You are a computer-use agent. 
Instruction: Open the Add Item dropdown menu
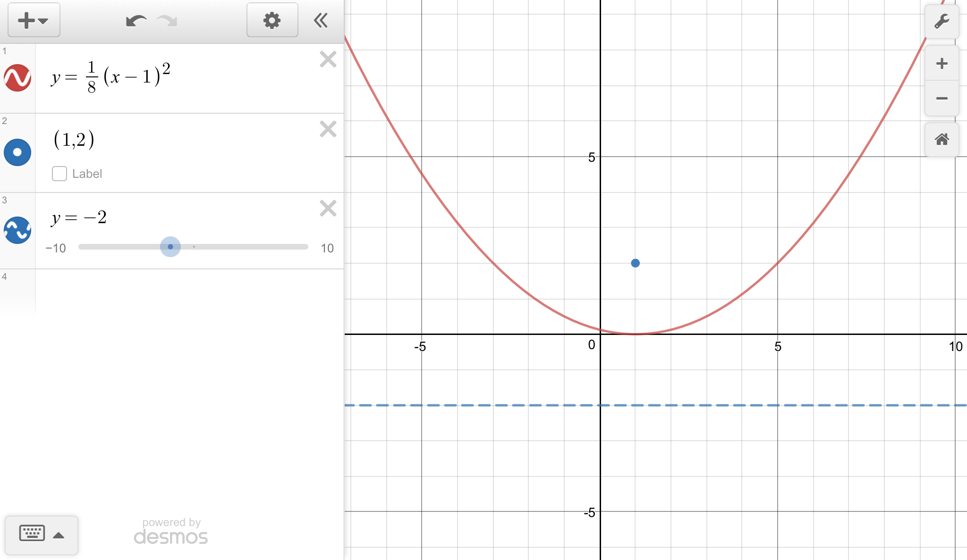pos(34,20)
